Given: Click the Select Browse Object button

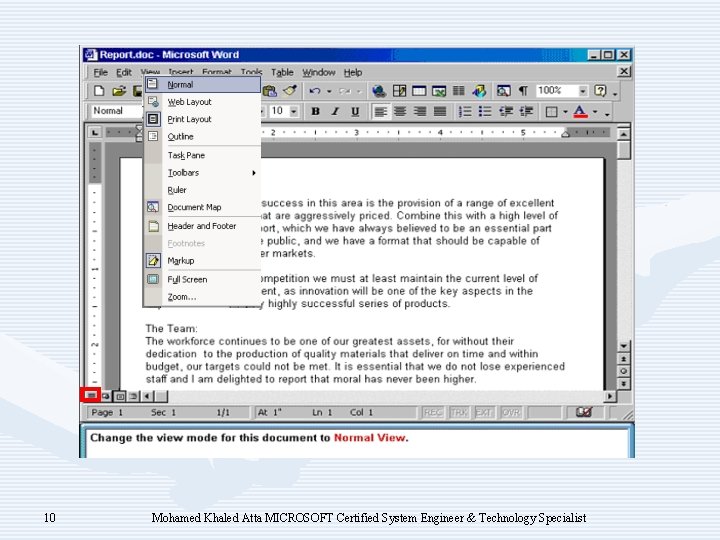Looking at the screenshot, I should point(624,371).
